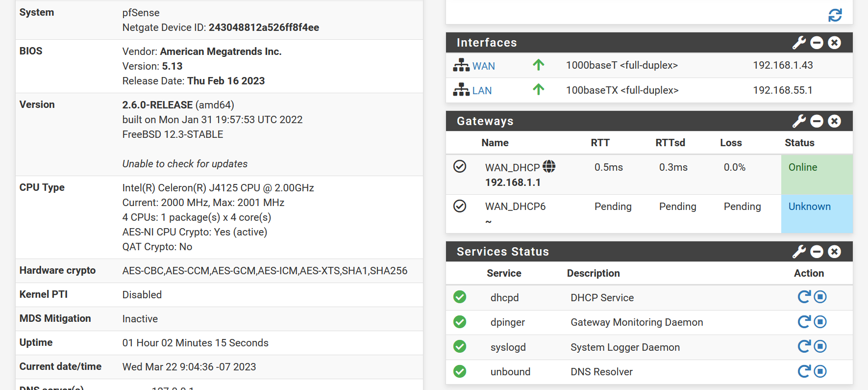Click the refresh icon above Interfaces panel
This screenshot has height=390, width=868.
point(835,15)
